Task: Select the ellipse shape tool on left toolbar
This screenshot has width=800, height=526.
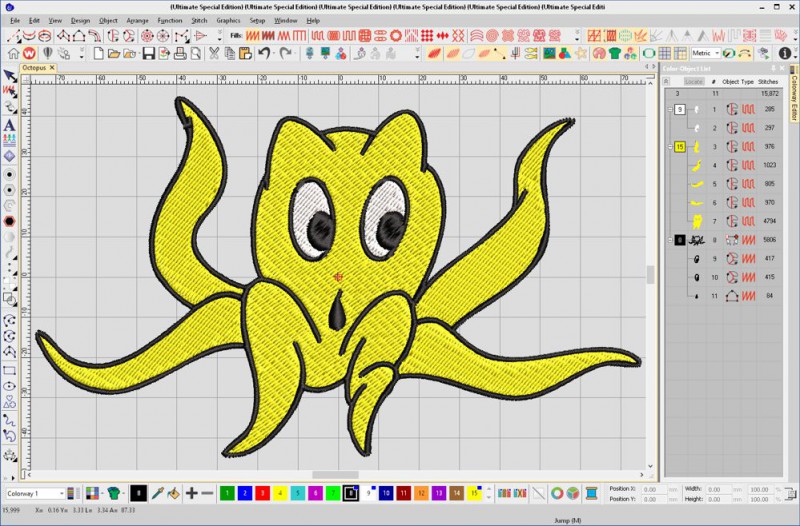Action: point(9,386)
